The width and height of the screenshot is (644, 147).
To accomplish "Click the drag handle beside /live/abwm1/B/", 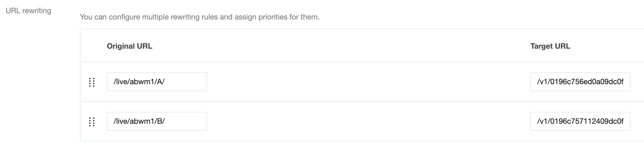I will pyautogui.click(x=92, y=122).
